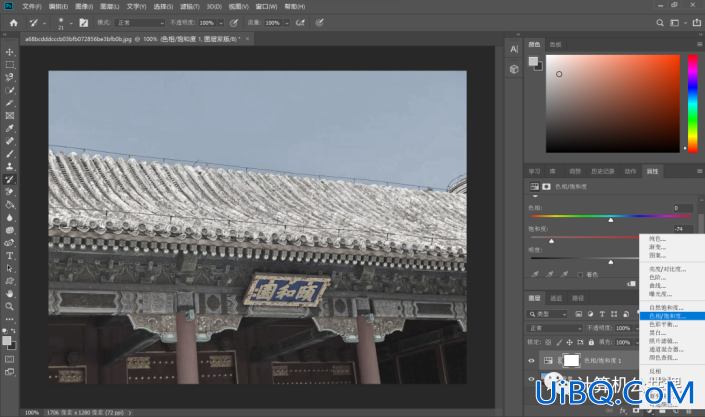
Task: Toggle airbrush build-up in options bar
Action: (300, 22)
